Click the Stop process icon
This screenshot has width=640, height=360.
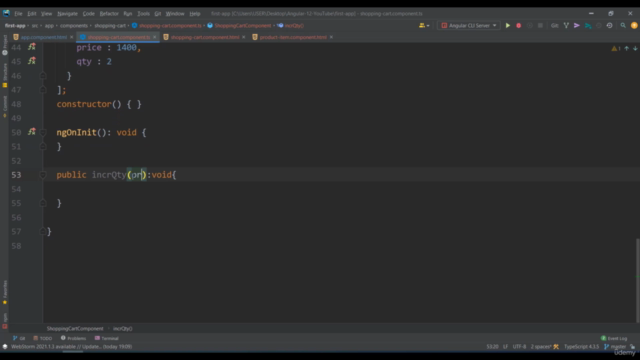tap(540, 25)
